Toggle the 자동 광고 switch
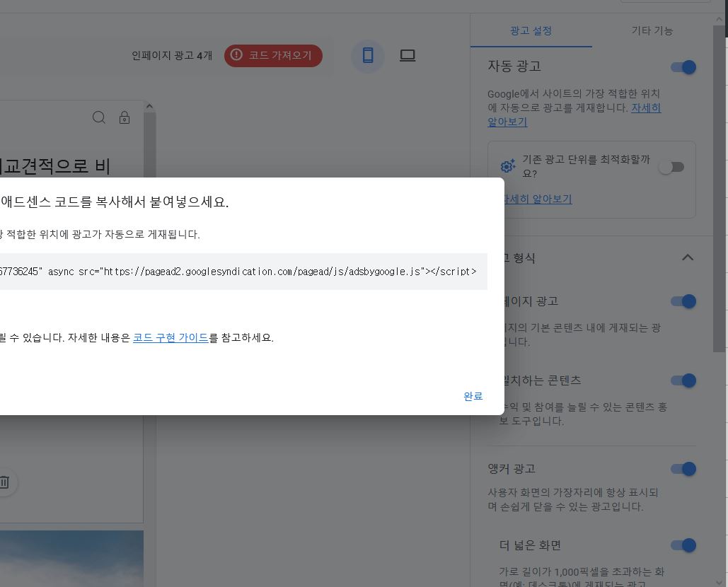Screen dimensions: 728x587 tap(683, 67)
